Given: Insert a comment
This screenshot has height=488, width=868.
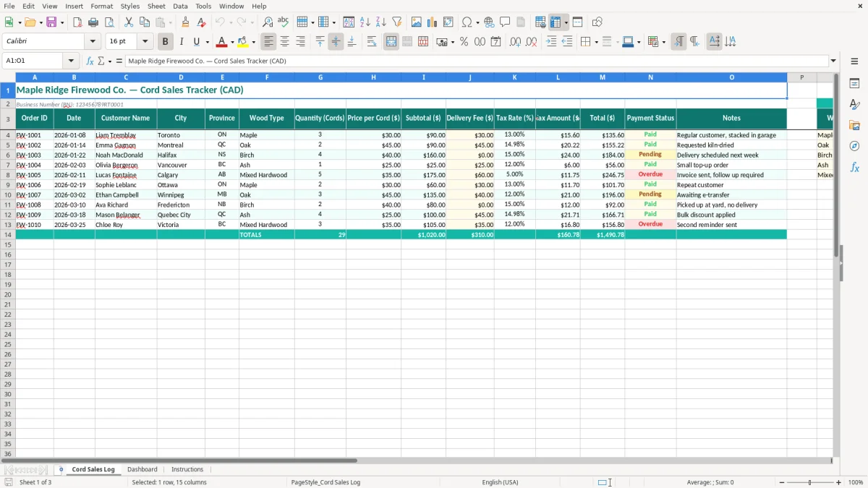Looking at the screenshot, I should point(505,22).
